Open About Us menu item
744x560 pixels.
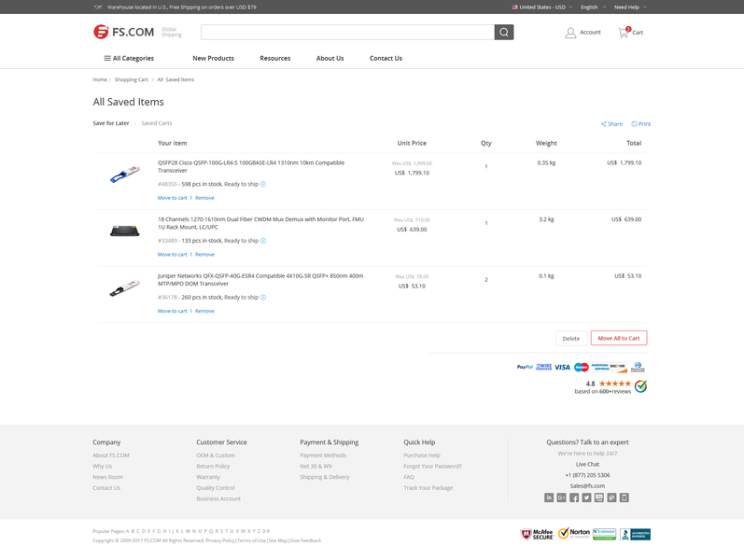330,59
